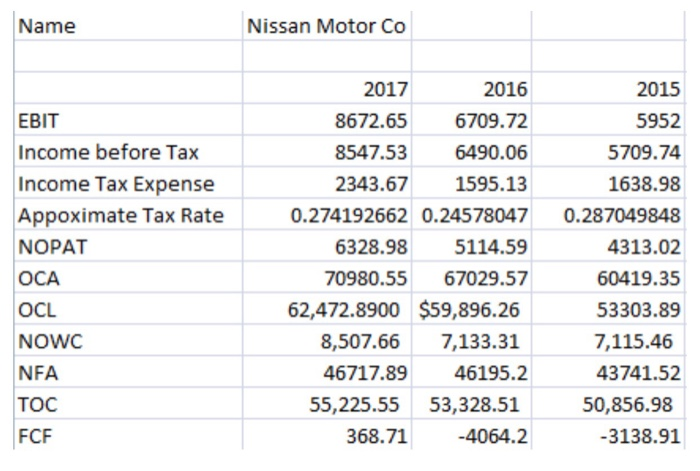Select Income before Tax value 5709.74

(608, 152)
